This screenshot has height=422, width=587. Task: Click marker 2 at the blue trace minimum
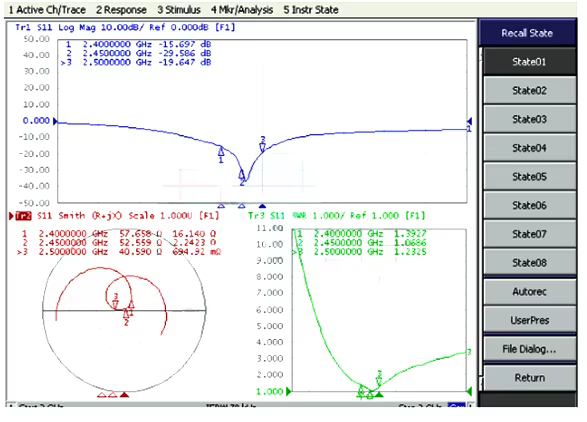point(242,174)
